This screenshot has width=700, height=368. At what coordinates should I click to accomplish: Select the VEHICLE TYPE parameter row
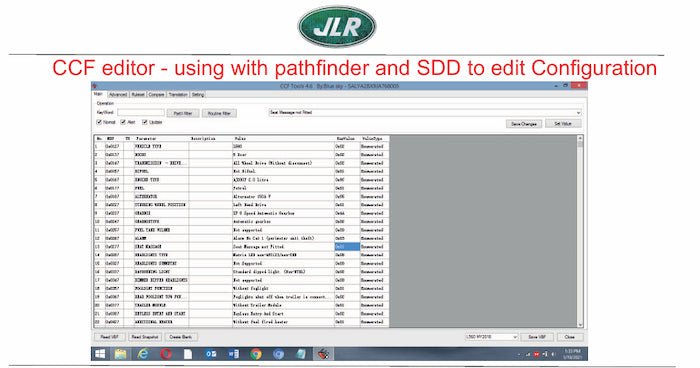(x=242, y=146)
